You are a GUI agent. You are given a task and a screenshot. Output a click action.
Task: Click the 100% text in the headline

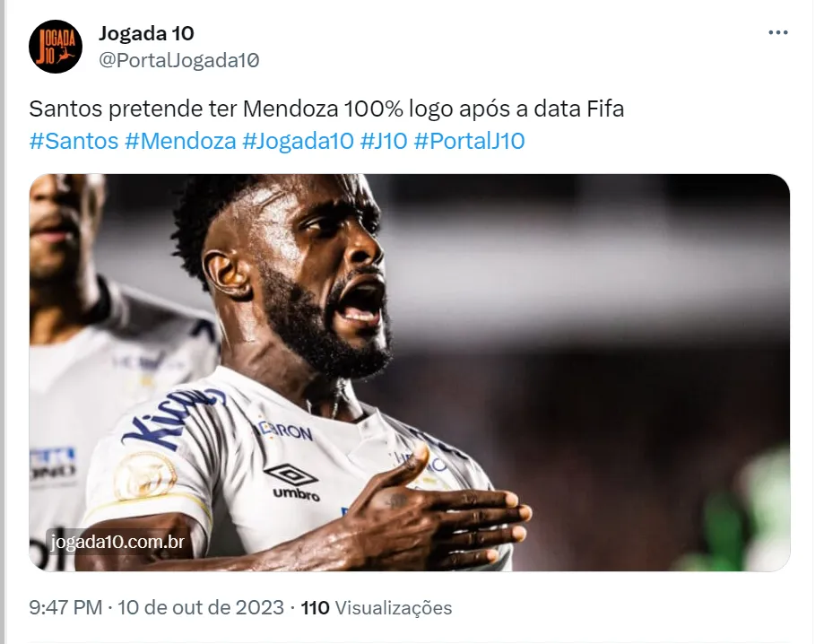pos(374,109)
